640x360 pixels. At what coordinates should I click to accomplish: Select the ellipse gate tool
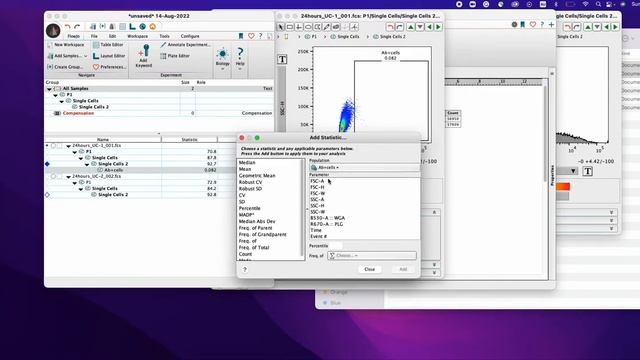pos(308,27)
